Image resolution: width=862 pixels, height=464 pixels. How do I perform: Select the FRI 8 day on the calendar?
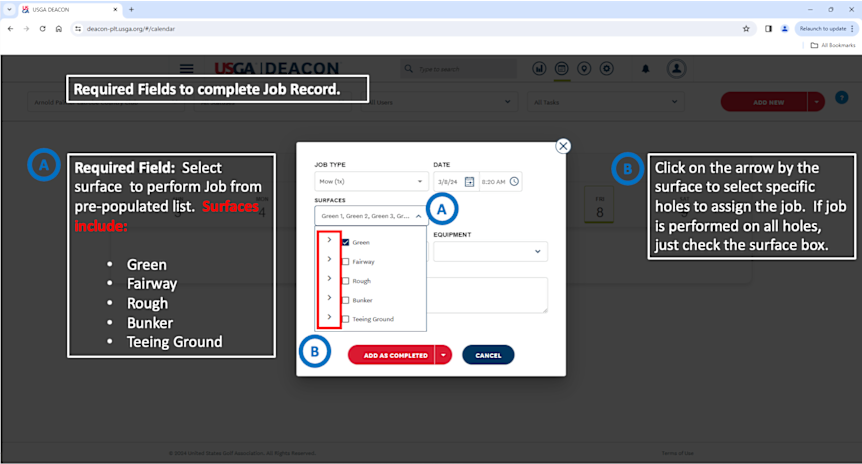[599, 206]
